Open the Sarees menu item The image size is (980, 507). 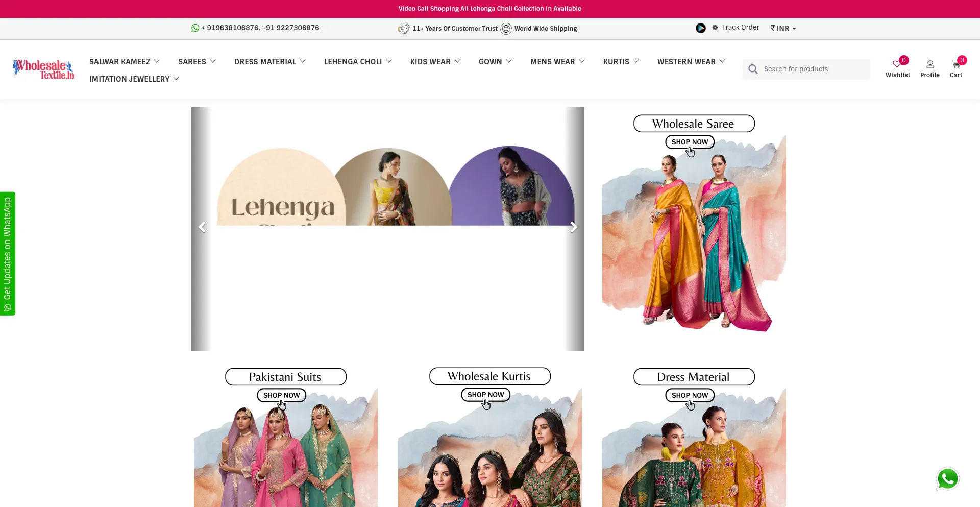coord(197,61)
